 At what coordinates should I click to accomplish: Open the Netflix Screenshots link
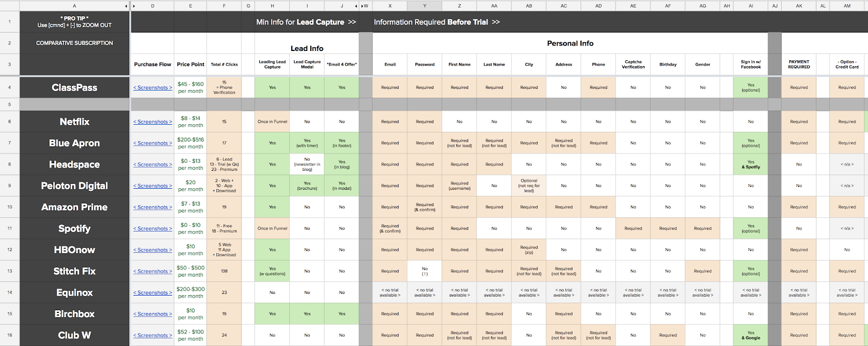tap(152, 122)
